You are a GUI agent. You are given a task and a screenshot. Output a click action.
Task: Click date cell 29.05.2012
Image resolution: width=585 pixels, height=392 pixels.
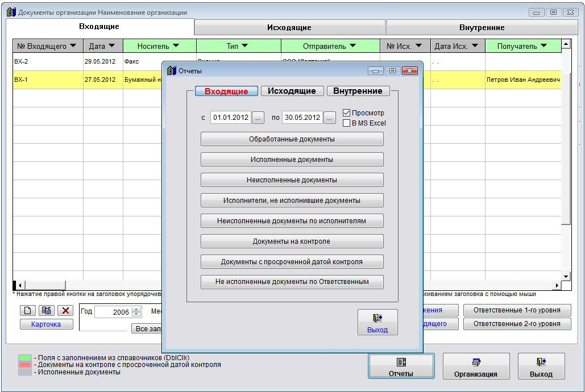coord(103,61)
